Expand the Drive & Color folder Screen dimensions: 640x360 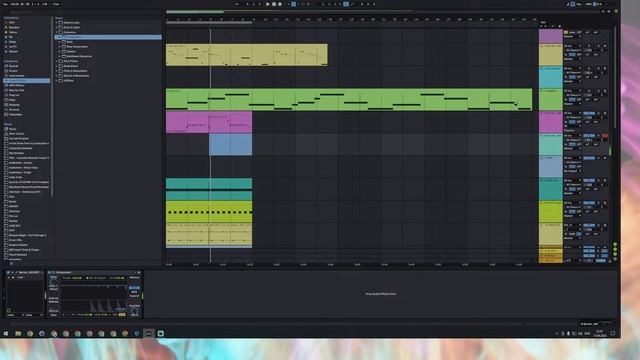pos(57,27)
